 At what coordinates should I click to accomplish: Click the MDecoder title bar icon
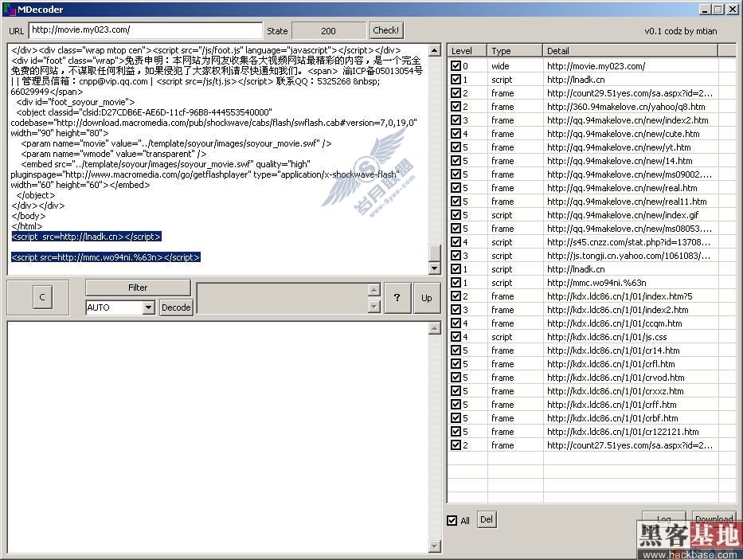[10, 9]
